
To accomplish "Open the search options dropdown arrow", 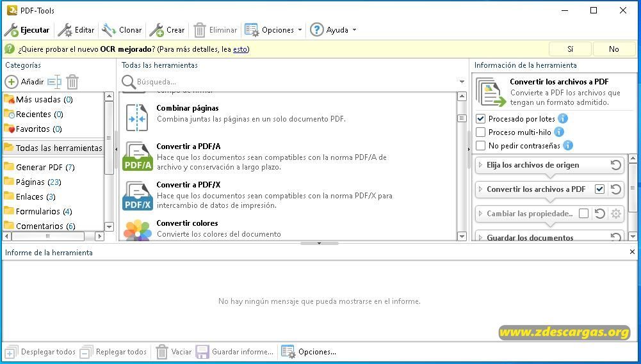I will (x=462, y=82).
